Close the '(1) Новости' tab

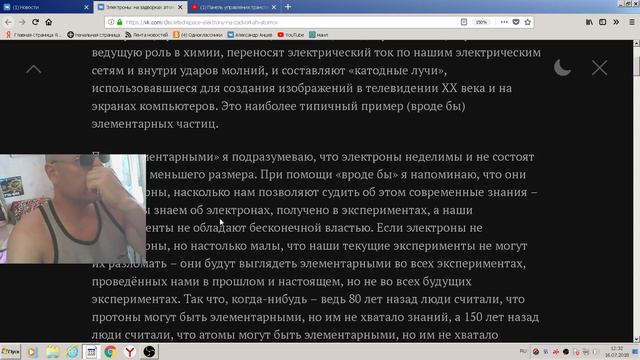(86, 7)
